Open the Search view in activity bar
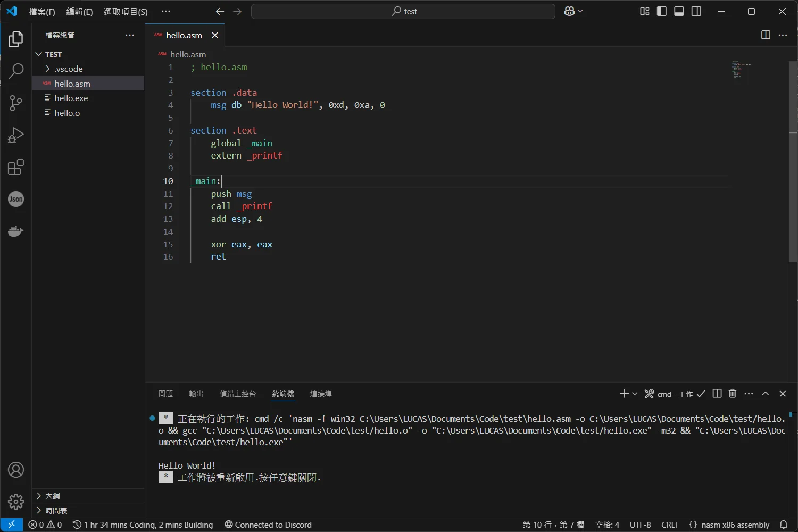798x532 pixels. coord(16,71)
